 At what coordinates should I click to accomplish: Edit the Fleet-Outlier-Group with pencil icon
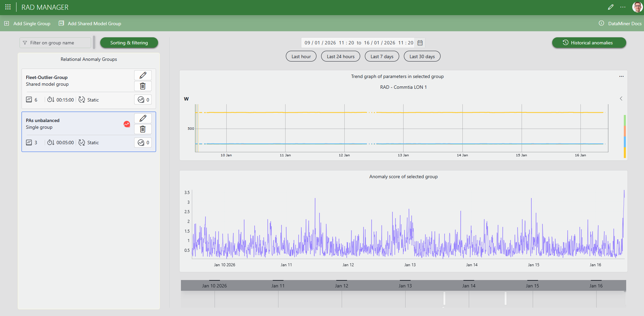pos(143,75)
